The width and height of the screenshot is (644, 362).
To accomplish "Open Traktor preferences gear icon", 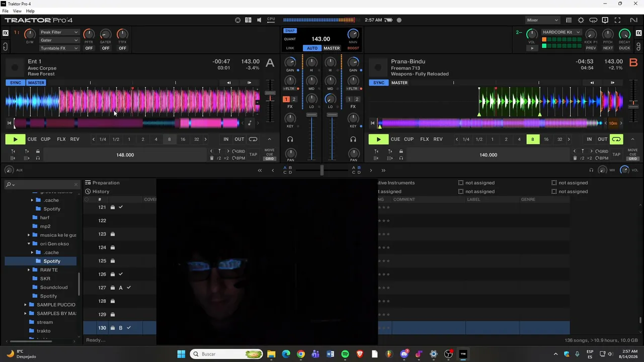I will [581, 20].
